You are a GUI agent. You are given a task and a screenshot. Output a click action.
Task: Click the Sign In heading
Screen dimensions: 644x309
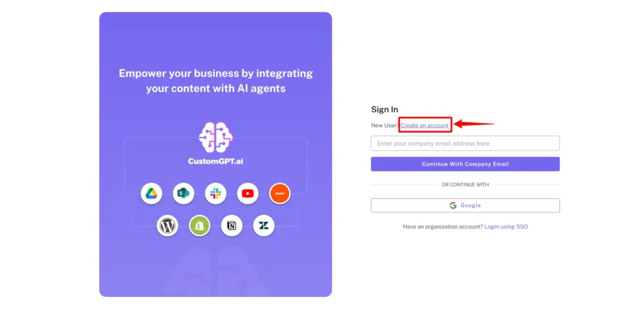pyautogui.click(x=384, y=109)
